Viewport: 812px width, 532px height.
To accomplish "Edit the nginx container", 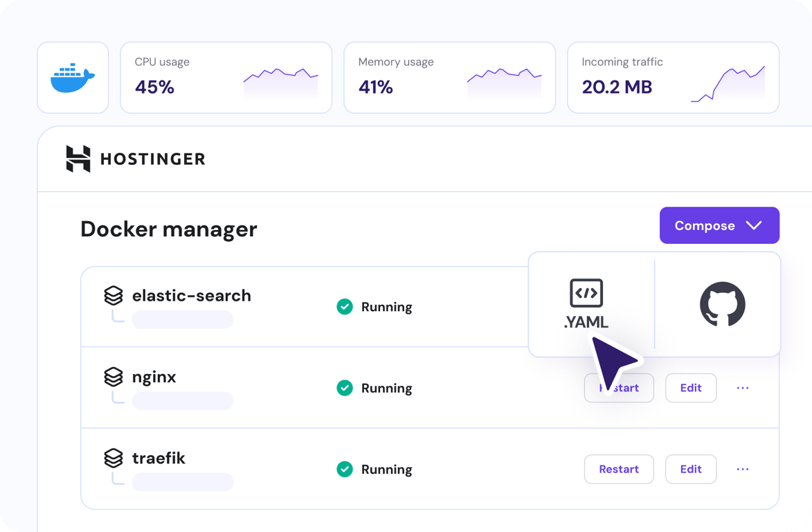I will [x=691, y=388].
